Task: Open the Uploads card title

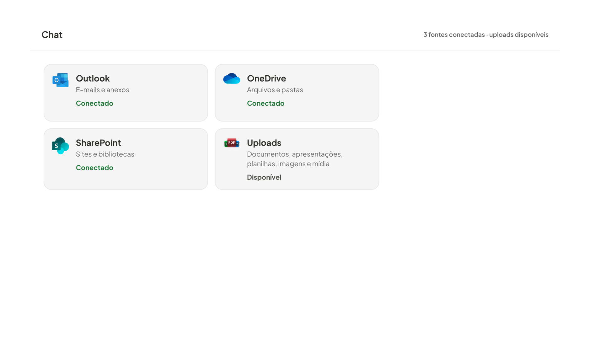Action: point(264,143)
